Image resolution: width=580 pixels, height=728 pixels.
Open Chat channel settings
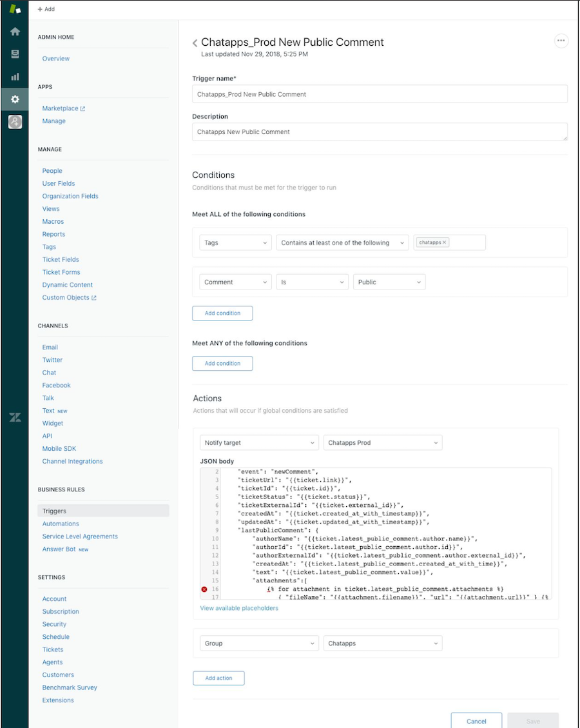(x=49, y=372)
